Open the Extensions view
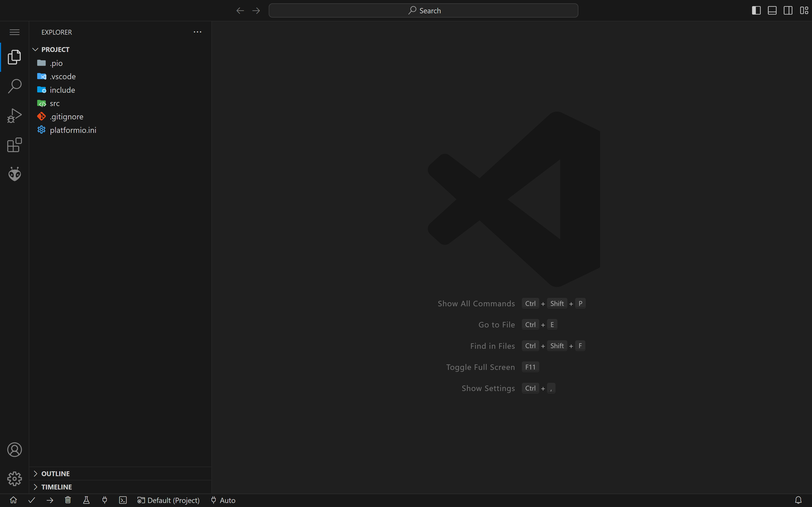This screenshot has width=812, height=507. pos(14,145)
